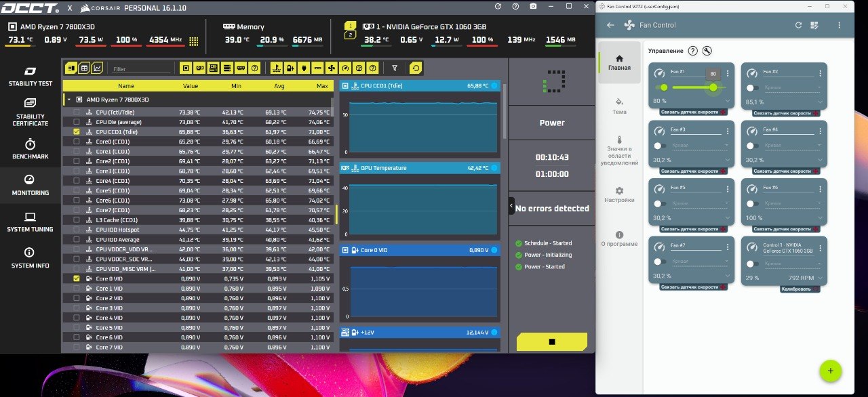Open Benchmark section in OCCT sidebar
The image size is (868, 397).
tap(30, 150)
